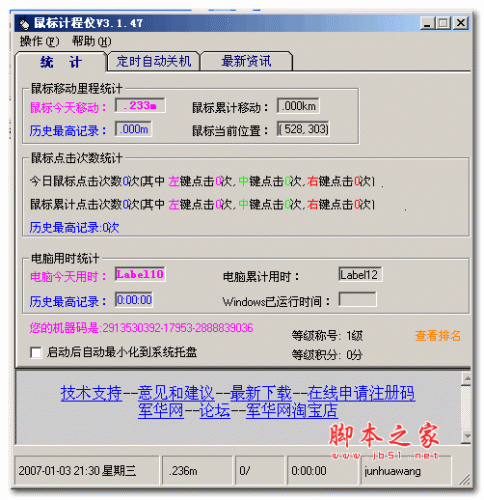This screenshot has width=484, height=500.
Task: Open the 军华网 link
Action: point(161,410)
